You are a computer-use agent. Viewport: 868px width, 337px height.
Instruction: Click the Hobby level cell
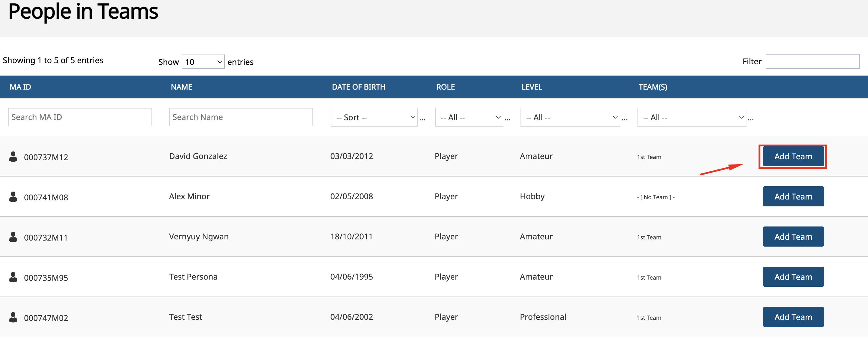click(532, 197)
